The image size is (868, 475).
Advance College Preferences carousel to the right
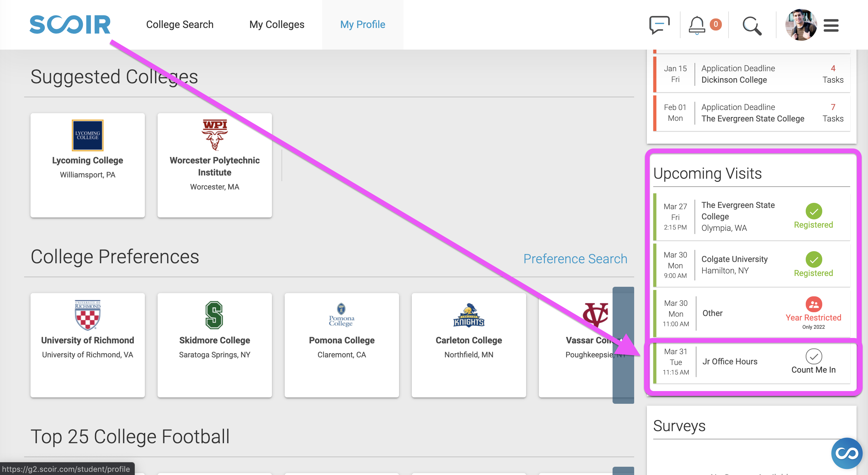click(x=623, y=345)
